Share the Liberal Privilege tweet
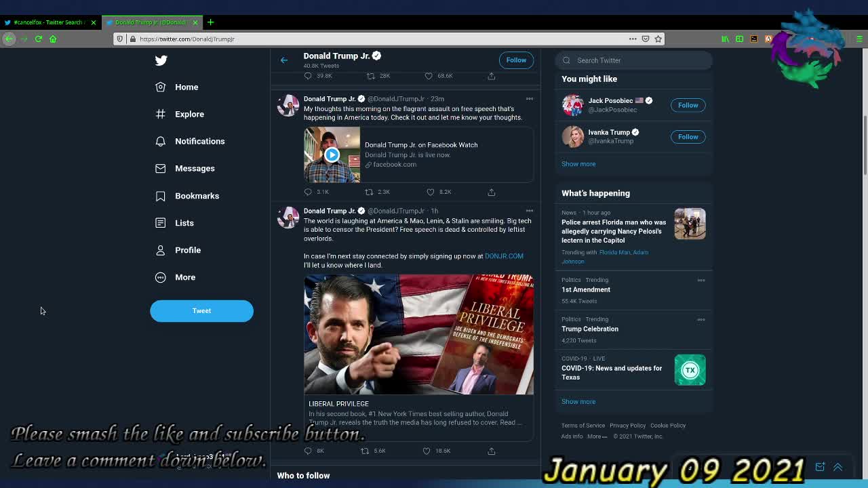This screenshot has height=488, width=868. click(x=492, y=451)
